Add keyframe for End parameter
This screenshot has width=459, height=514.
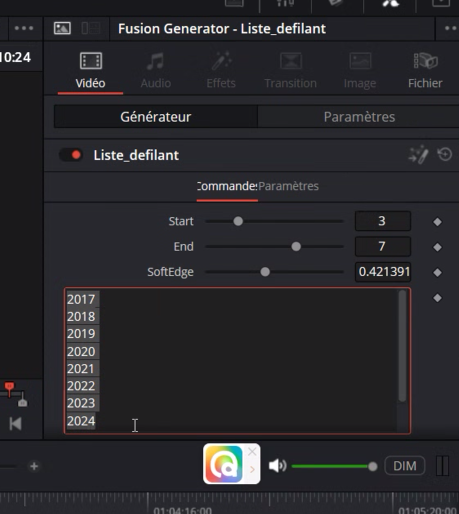pyautogui.click(x=437, y=247)
